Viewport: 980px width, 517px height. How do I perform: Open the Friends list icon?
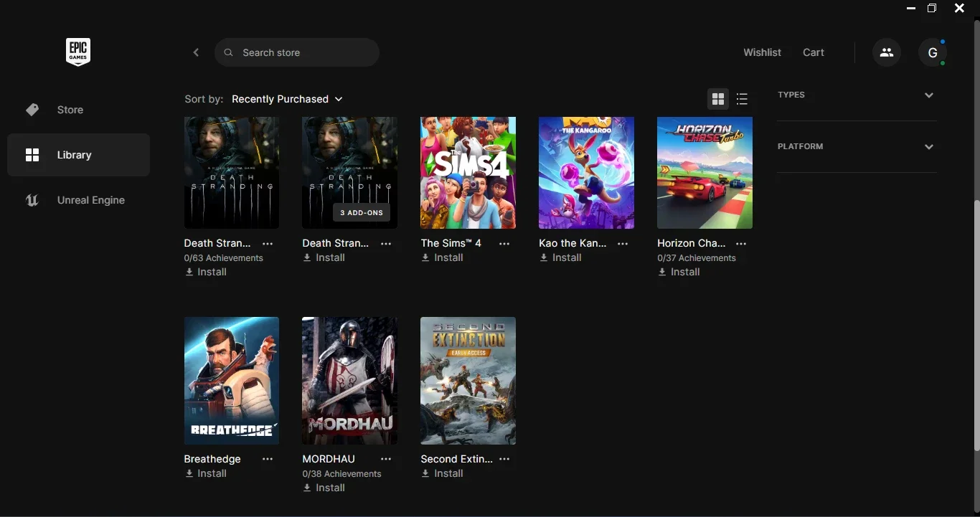887,52
